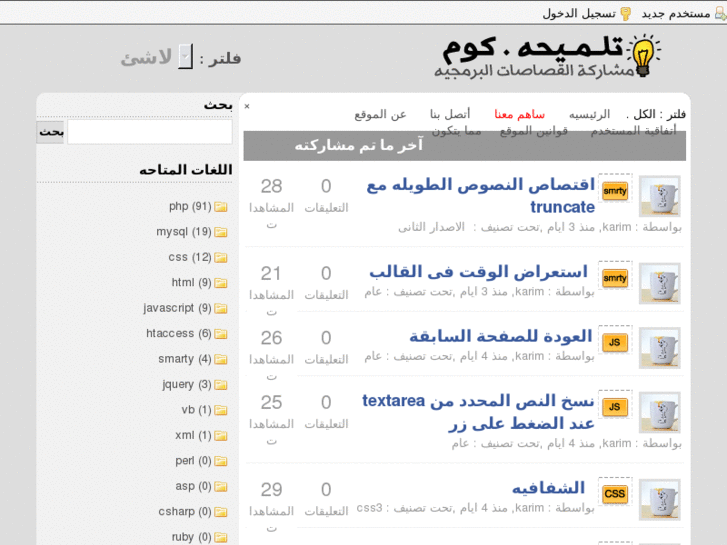The height and width of the screenshot is (545, 727).
Task: Click css3 category of الشفافيه snippet
Action: coord(370,508)
